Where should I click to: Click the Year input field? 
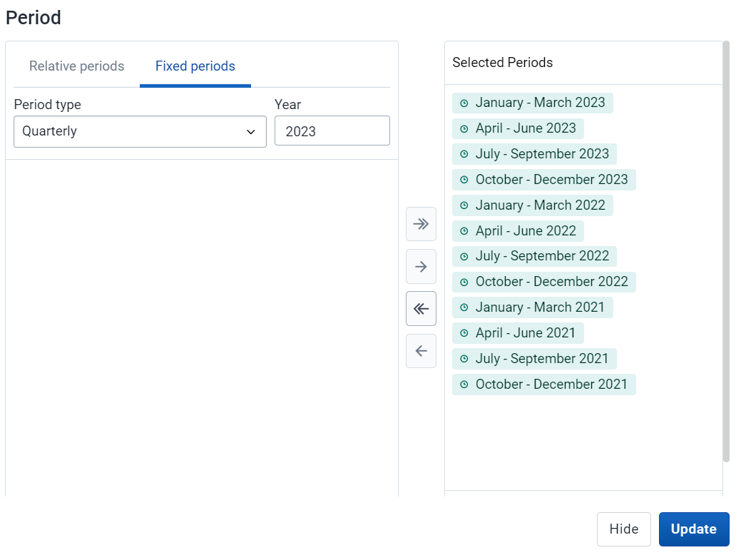point(332,131)
